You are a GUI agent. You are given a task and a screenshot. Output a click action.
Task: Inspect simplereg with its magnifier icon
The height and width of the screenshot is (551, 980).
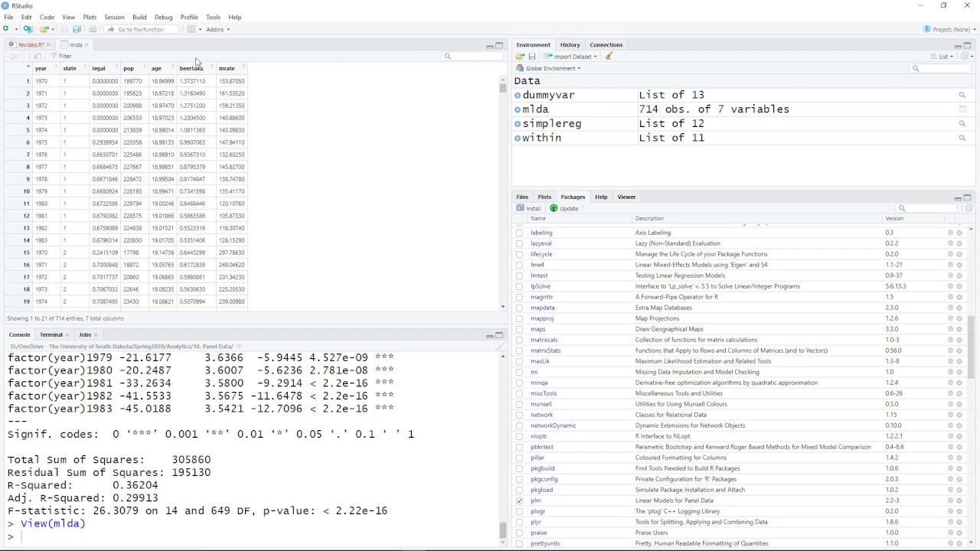tap(962, 124)
